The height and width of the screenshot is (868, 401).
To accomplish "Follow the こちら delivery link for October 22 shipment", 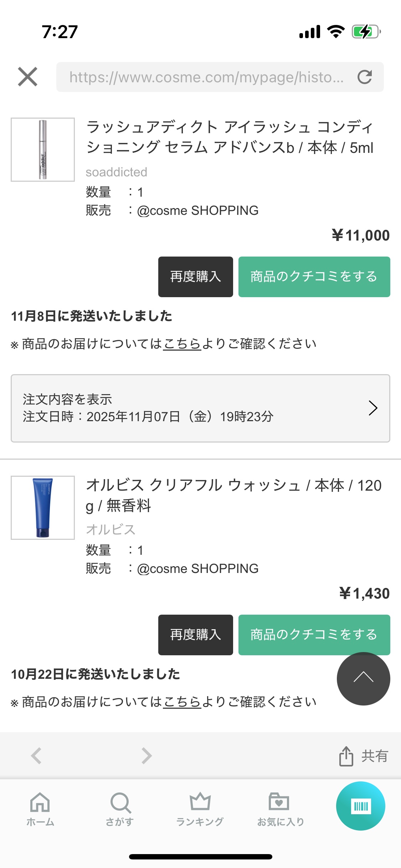I will pos(182,702).
